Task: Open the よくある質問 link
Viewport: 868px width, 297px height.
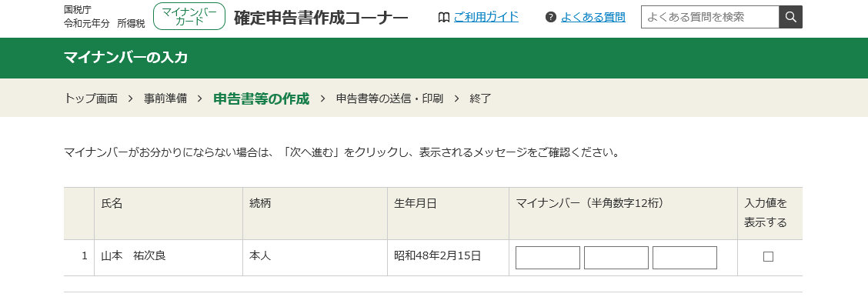Action: [593, 17]
